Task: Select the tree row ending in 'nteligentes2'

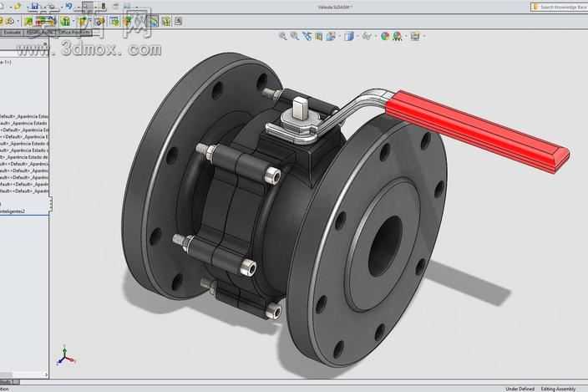Action: click(x=13, y=211)
